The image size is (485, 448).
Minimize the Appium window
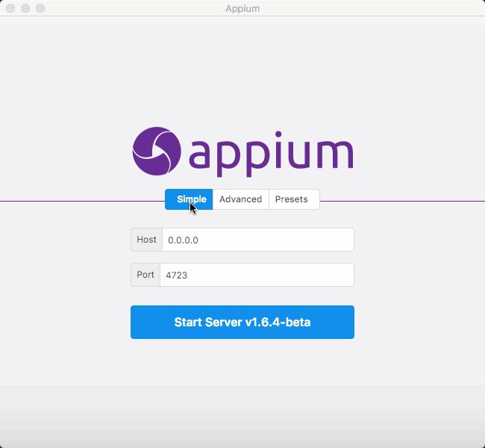point(25,8)
